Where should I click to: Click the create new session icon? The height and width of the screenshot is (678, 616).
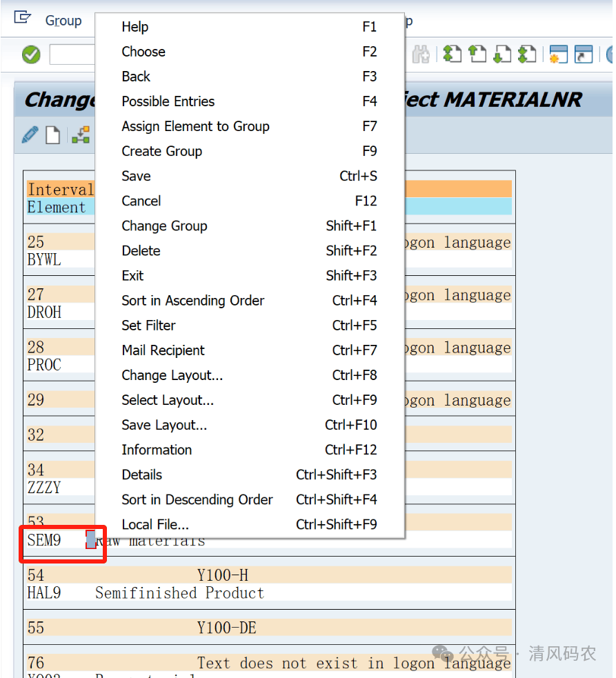pos(558,54)
